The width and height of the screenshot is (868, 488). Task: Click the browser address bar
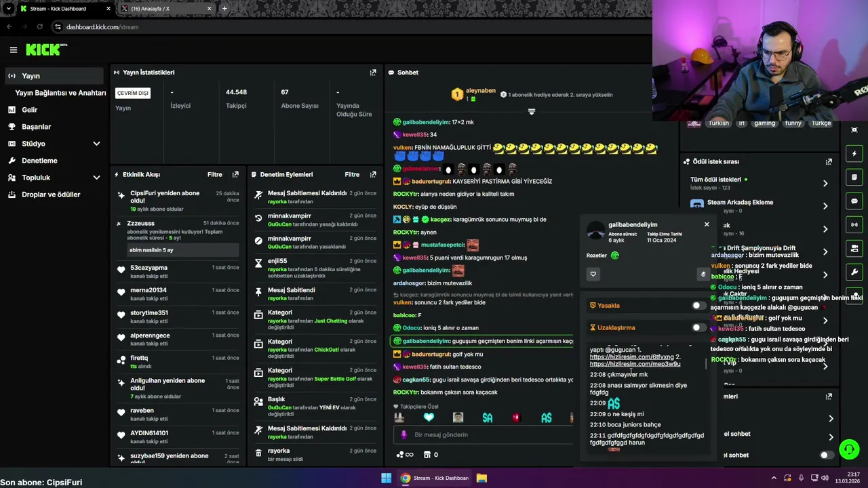click(x=353, y=27)
